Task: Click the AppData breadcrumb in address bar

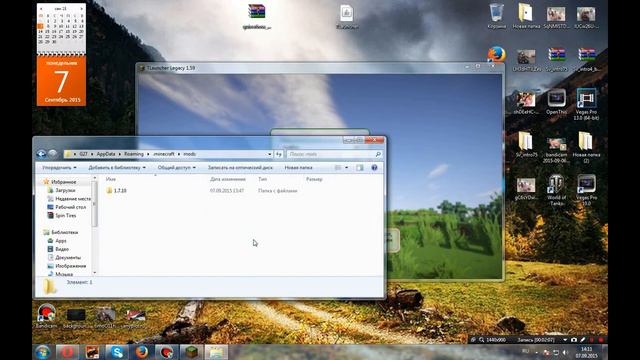Action: pos(106,154)
